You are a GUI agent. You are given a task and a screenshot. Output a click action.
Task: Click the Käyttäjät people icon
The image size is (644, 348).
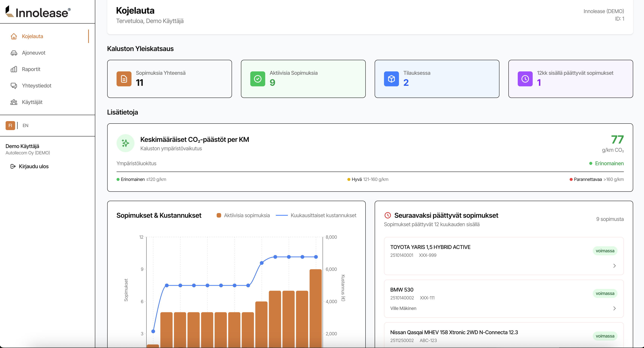(14, 102)
